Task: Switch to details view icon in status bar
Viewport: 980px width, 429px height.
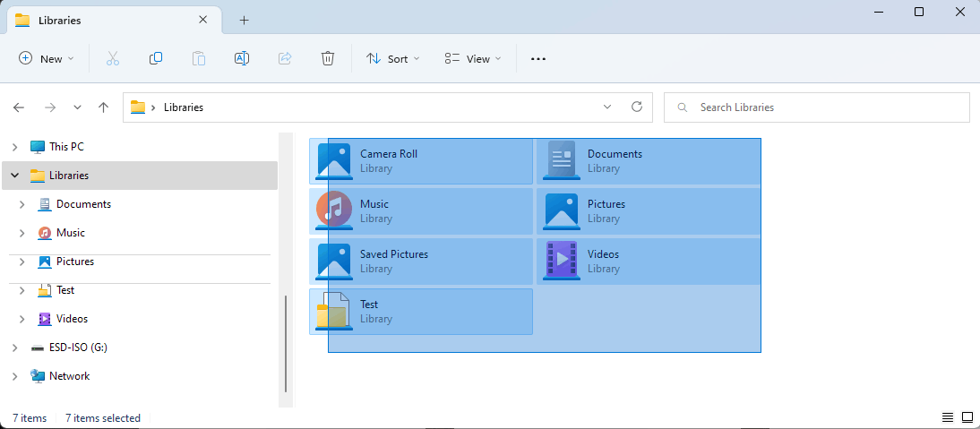Action: pyautogui.click(x=948, y=417)
